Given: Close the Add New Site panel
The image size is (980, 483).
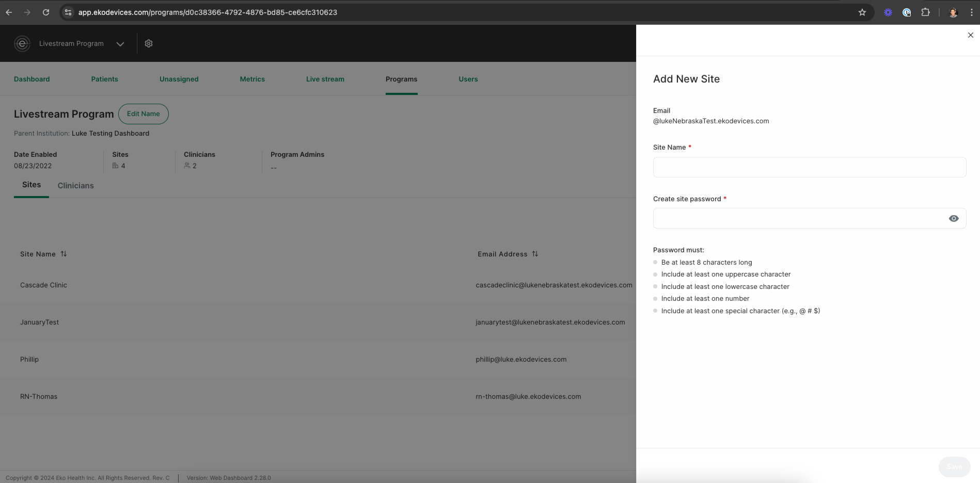Looking at the screenshot, I should click(x=970, y=35).
